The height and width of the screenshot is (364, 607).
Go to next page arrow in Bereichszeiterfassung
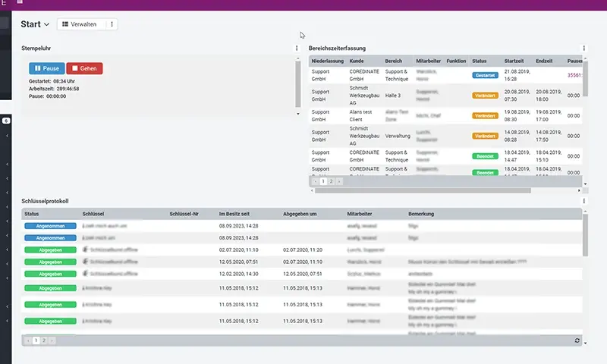pos(339,182)
